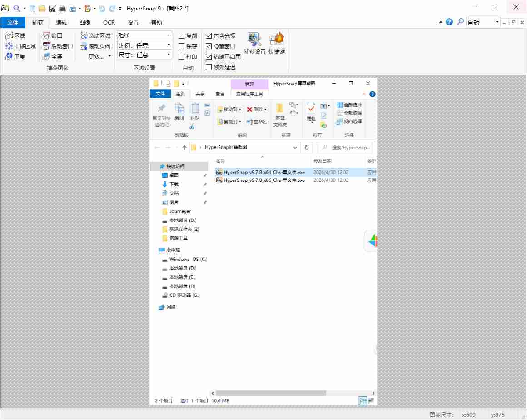The image size is (527, 420).
Task: Capture the 全屏 full screen
Action: point(52,56)
